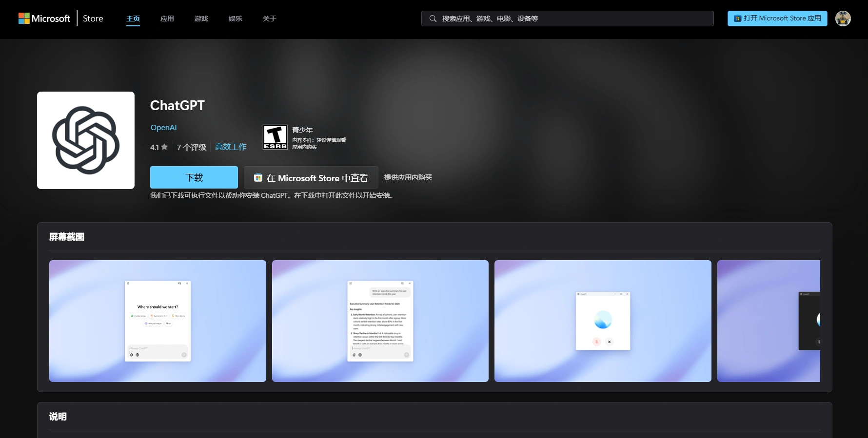This screenshot has width=868, height=438.
Task: Click the 说明 section heading
Action: (58, 417)
